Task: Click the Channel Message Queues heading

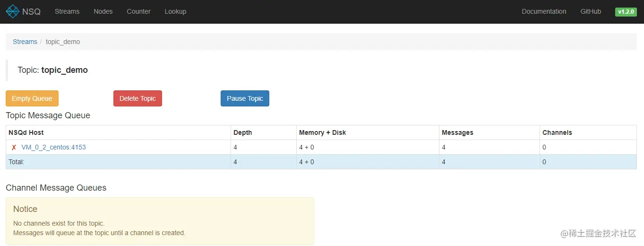Action: (56, 188)
